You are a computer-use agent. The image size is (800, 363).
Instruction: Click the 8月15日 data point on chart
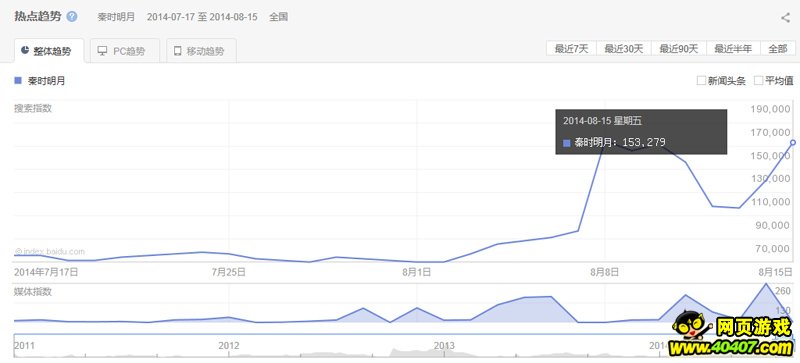793,142
